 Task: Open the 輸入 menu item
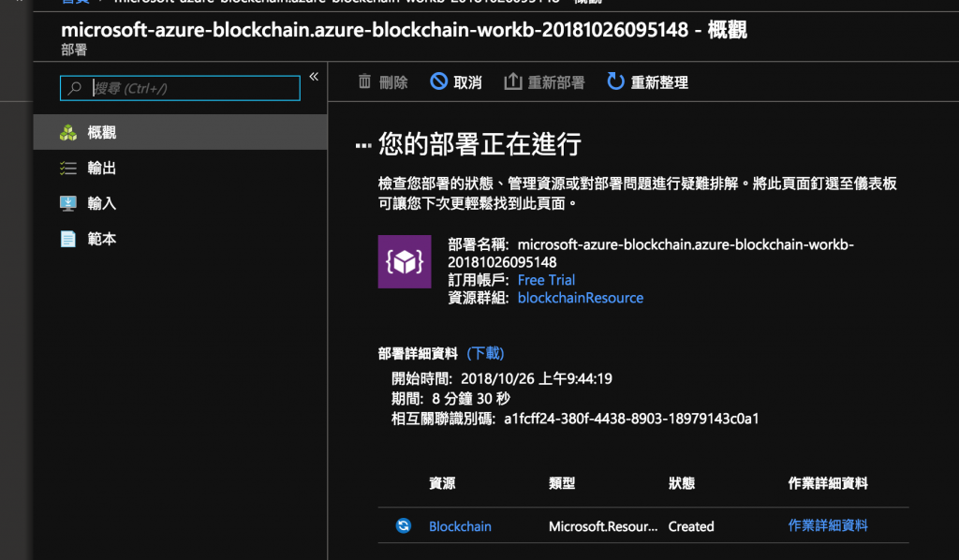180,203
